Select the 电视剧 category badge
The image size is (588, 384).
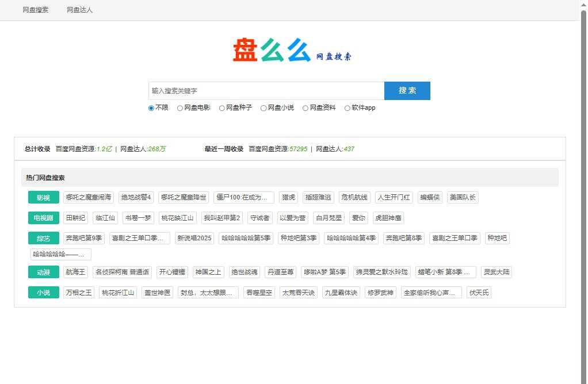coord(43,217)
